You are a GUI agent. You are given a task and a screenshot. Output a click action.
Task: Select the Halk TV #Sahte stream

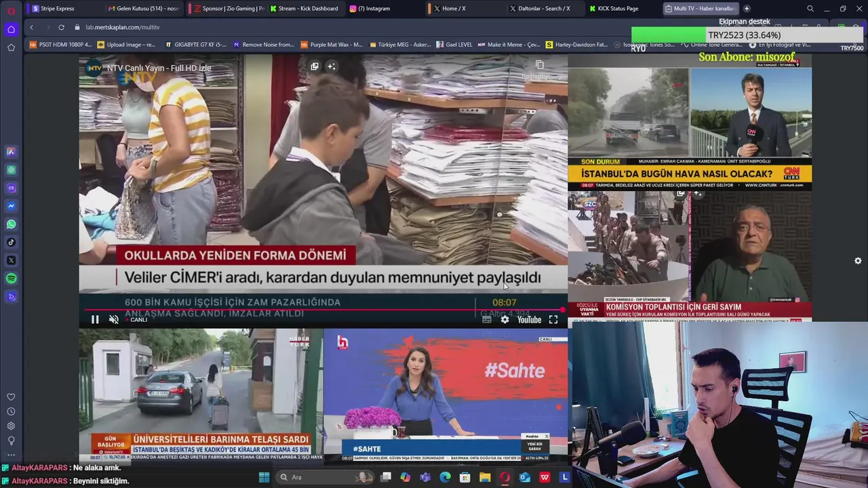coord(446,396)
